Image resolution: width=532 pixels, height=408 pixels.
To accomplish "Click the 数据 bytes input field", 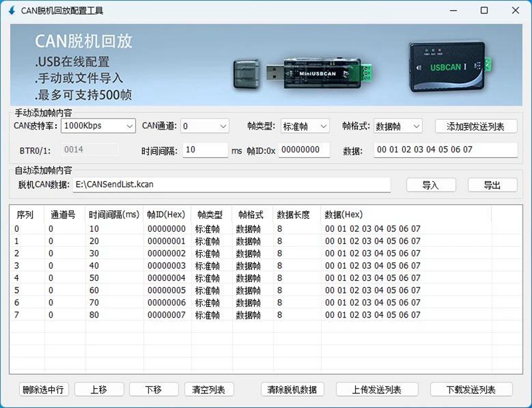I will click(445, 150).
